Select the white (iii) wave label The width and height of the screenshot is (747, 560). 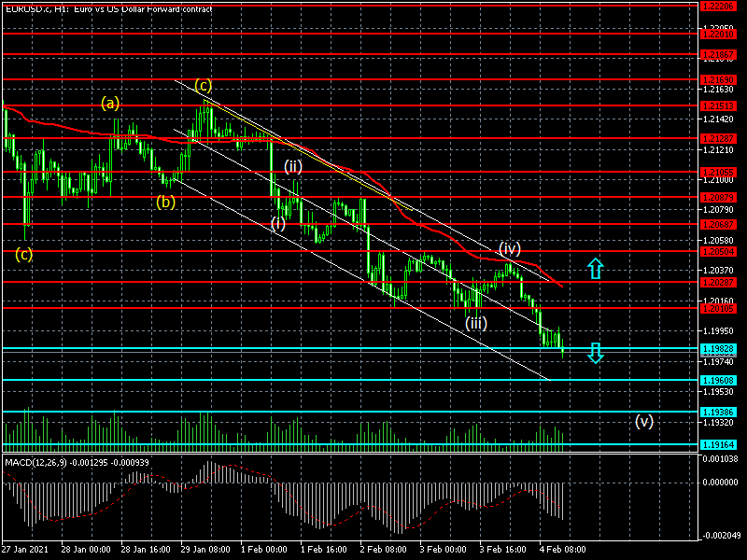tap(476, 324)
